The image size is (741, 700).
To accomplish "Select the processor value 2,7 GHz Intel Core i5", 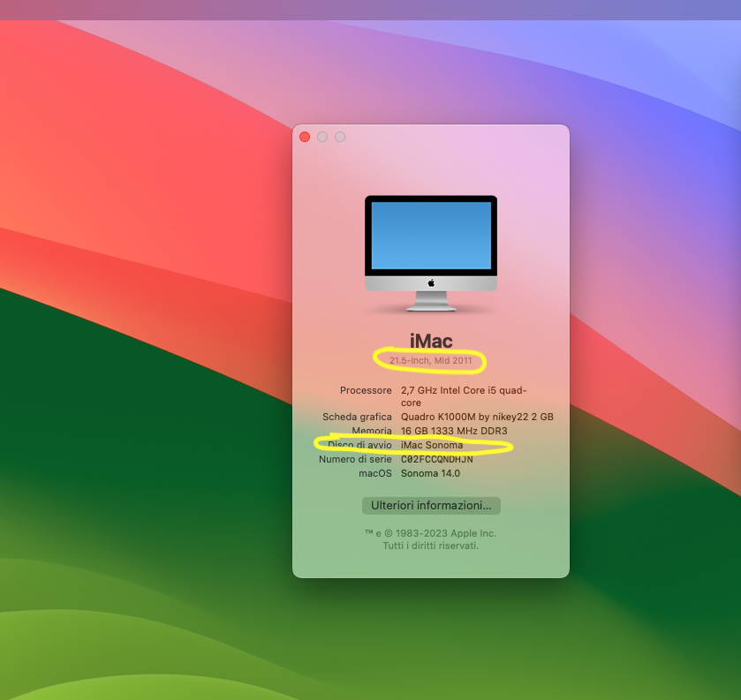I will pos(464,396).
